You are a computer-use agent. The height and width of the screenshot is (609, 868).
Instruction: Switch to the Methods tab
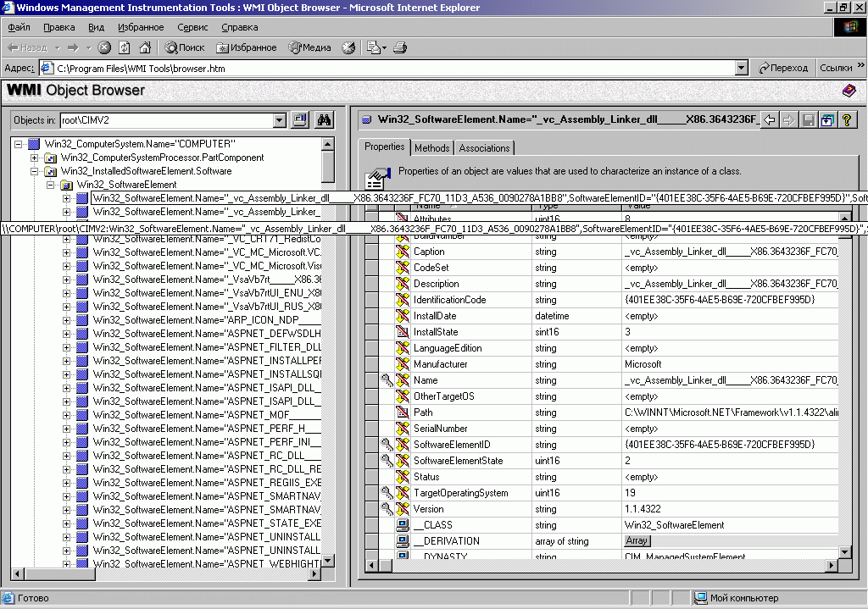(431, 148)
